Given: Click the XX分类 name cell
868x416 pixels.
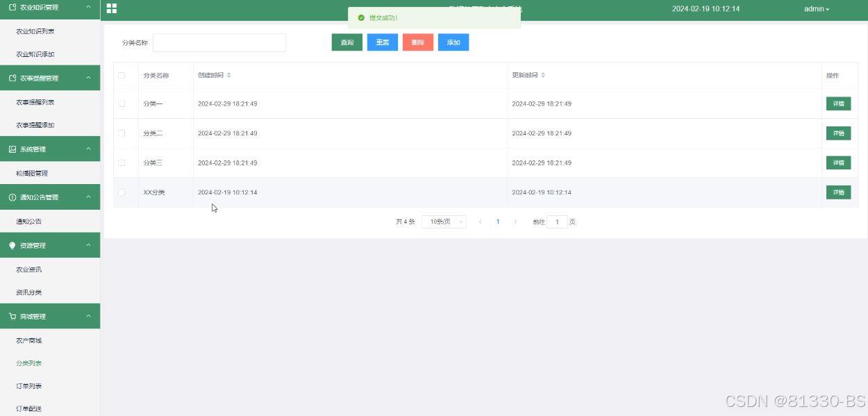Looking at the screenshot, I should [154, 192].
